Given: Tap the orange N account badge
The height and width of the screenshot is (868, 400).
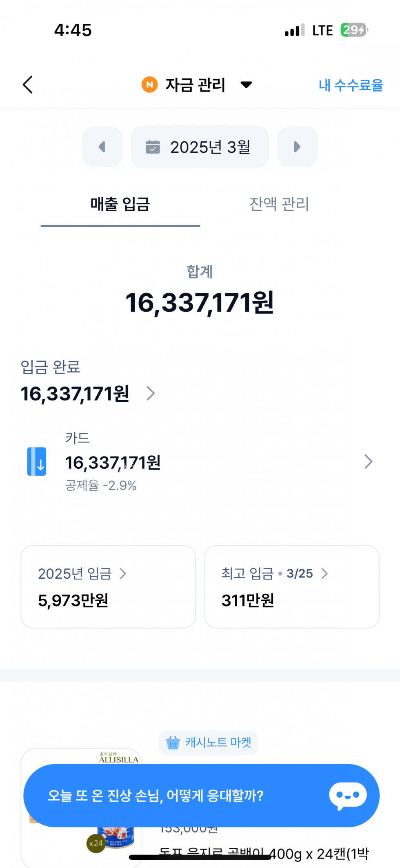Looking at the screenshot, I should tap(149, 85).
